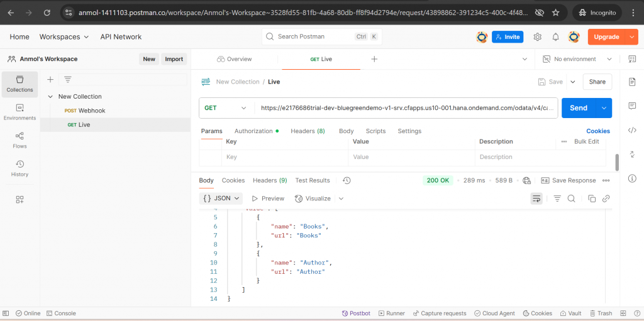This screenshot has height=321, width=644.
Task: Click the Key cell in params table
Action: [285, 157]
